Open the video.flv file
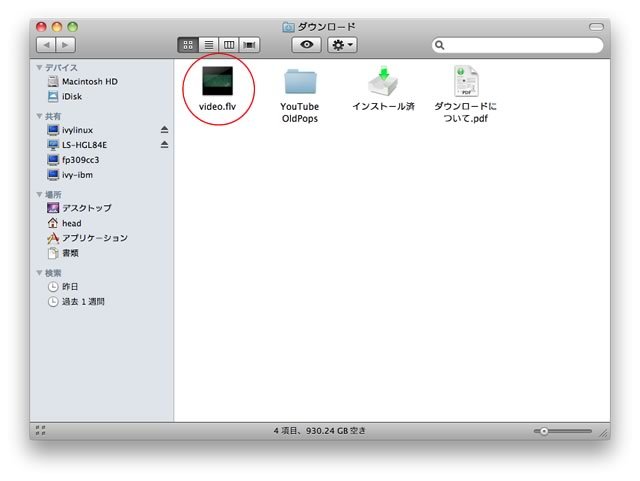The image size is (640, 481). click(218, 81)
